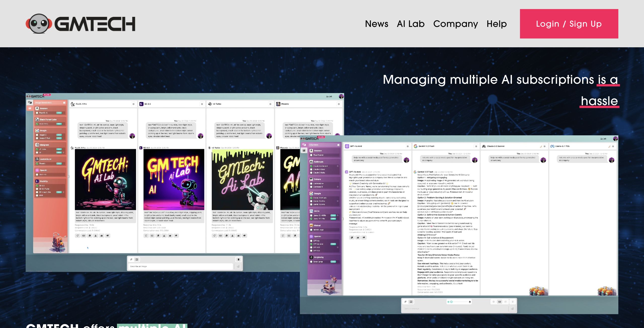Click the GMTECH robot logo in header

click(39, 24)
